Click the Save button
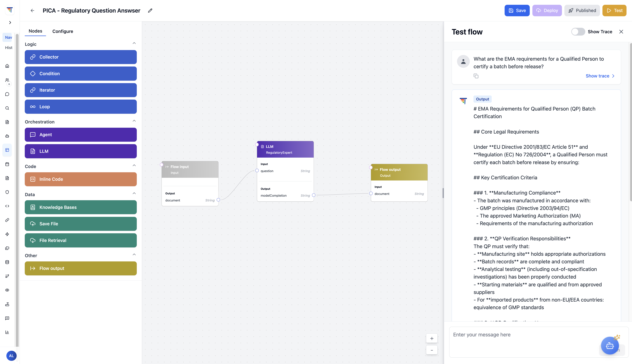The height and width of the screenshot is (364, 632). pos(517,10)
